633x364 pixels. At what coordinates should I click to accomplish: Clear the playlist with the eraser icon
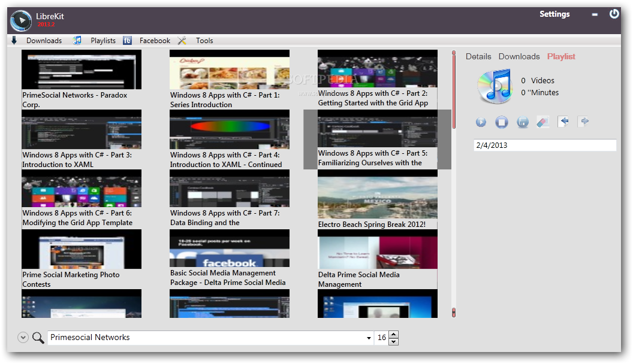tap(542, 122)
